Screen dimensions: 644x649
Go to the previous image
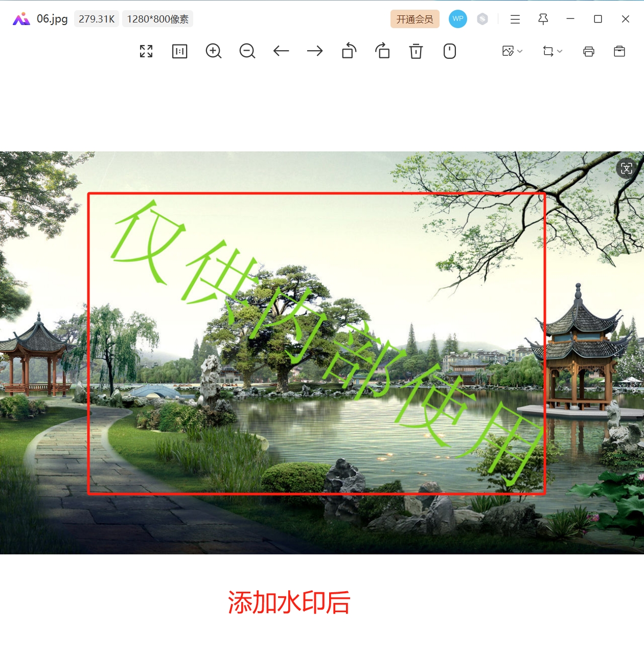281,51
